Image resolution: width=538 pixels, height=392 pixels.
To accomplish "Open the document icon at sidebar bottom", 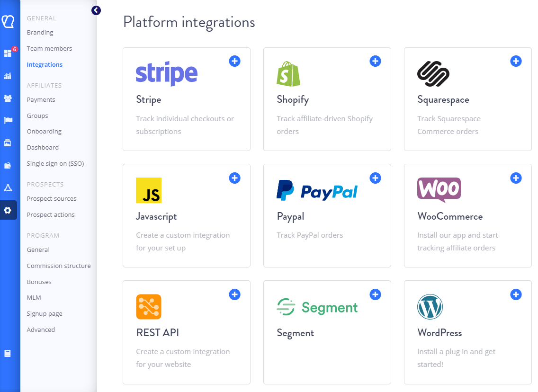I will point(8,354).
